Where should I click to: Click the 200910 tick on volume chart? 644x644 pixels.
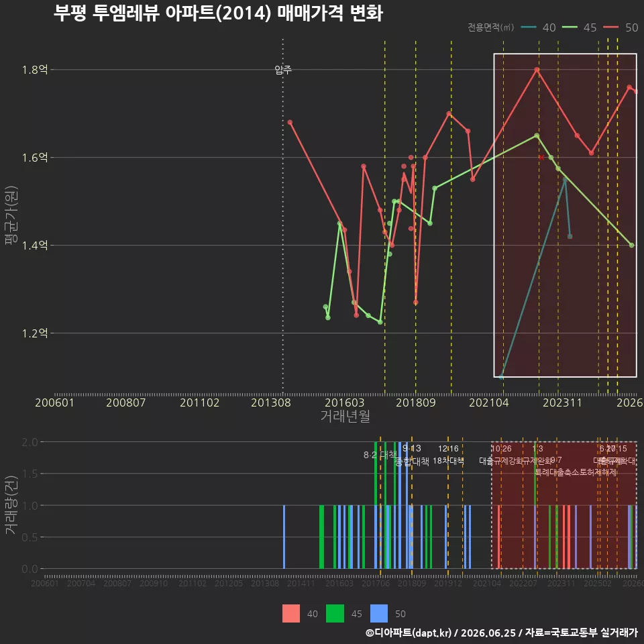pos(154,583)
